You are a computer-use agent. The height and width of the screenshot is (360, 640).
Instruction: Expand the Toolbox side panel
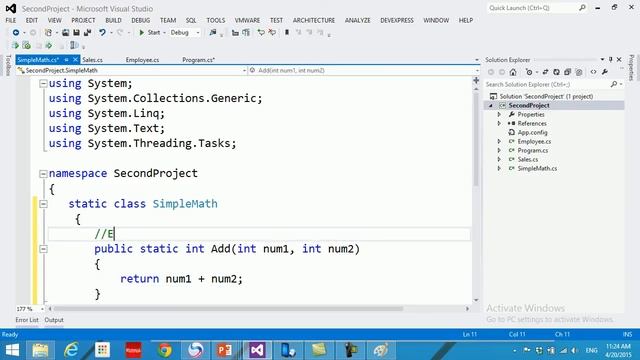coord(9,66)
